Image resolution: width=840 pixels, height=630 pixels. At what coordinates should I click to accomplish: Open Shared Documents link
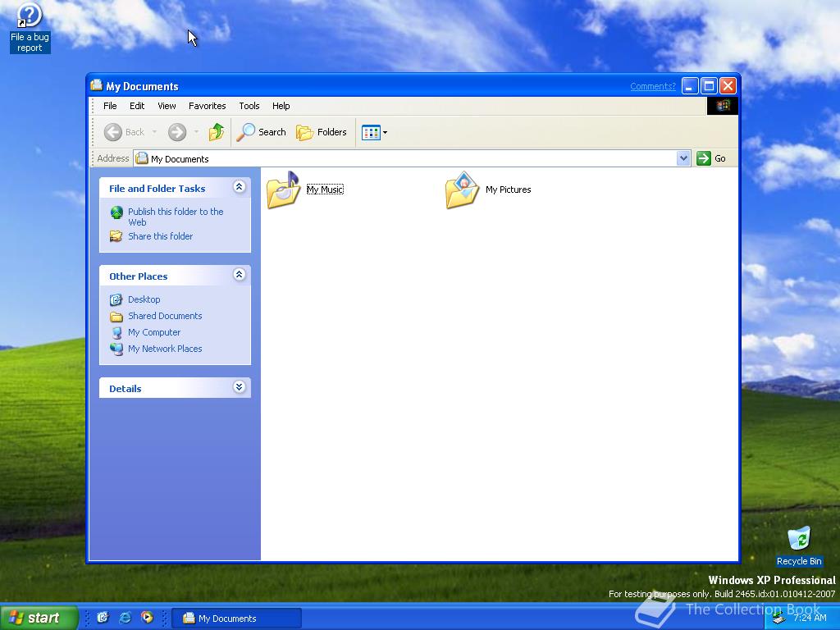[165, 316]
